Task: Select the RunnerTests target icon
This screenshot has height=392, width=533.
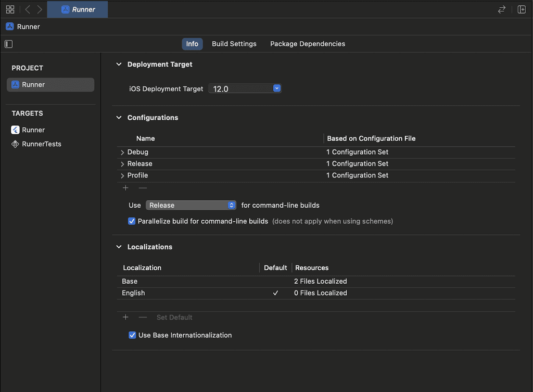Action: pos(15,144)
